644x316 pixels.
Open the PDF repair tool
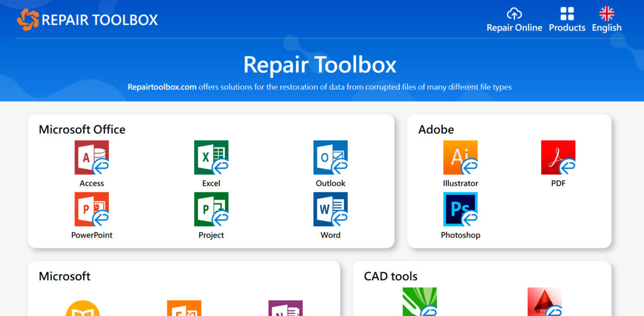558,158
